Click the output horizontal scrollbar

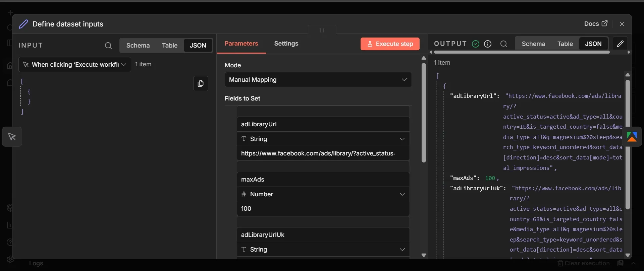(522, 52)
